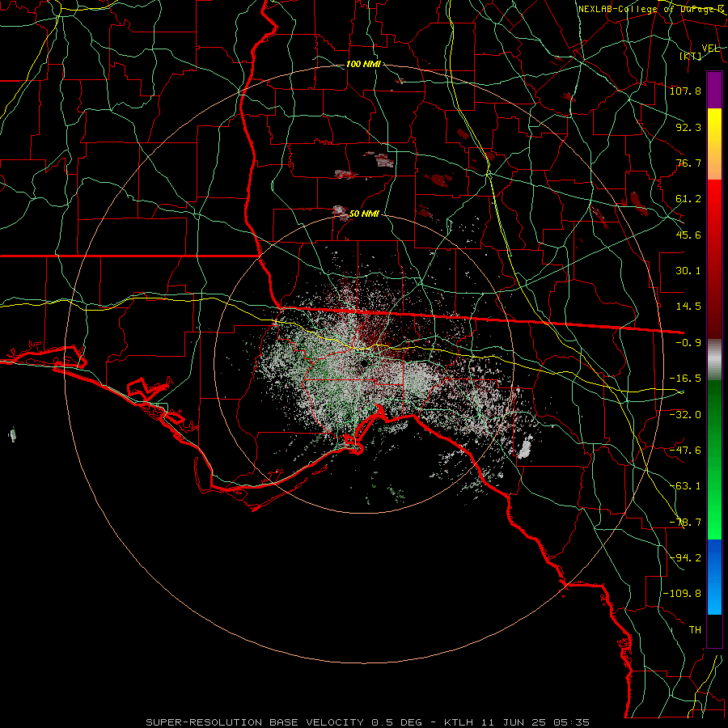Click the VEL legend title

[710, 49]
